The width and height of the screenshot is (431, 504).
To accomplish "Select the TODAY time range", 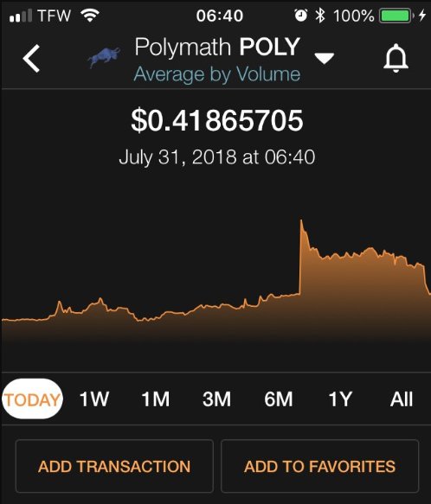I will [x=33, y=399].
